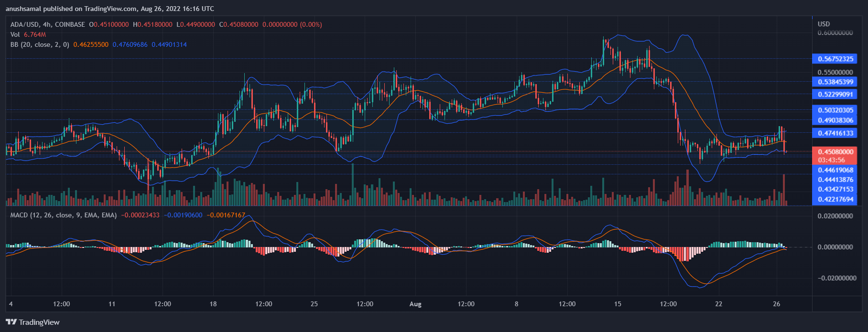Click the USD currency label on price axis

click(x=824, y=24)
